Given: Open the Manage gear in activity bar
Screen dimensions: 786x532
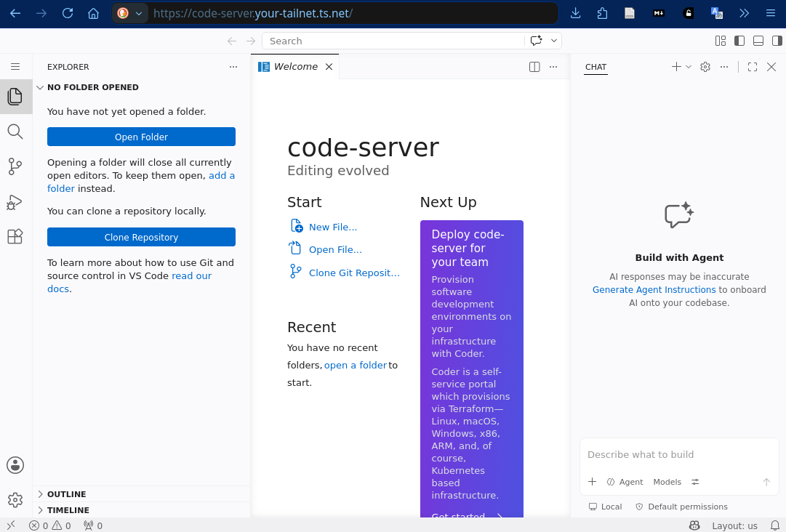Looking at the screenshot, I should tap(15, 499).
